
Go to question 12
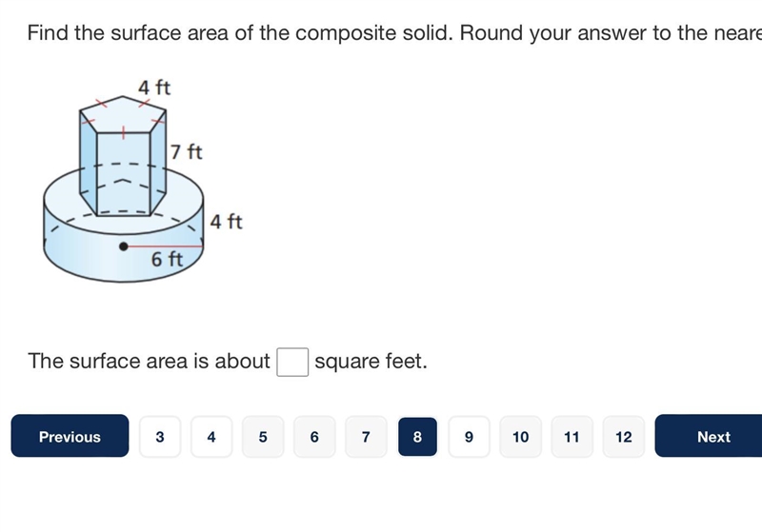(624, 437)
